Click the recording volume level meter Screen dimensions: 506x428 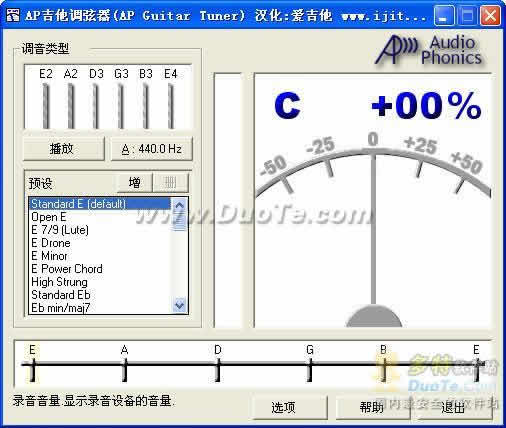click(228, 200)
